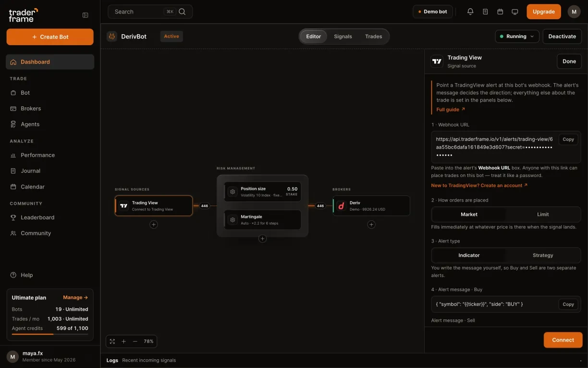Switch to the Editor tab
The width and height of the screenshot is (588, 368).
click(314, 37)
